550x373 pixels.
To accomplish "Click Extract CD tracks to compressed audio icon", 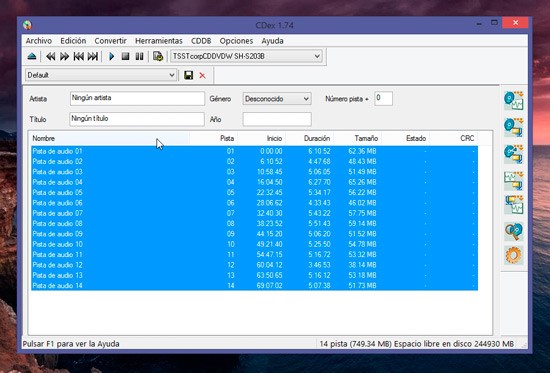I will (x=514, y=127).
